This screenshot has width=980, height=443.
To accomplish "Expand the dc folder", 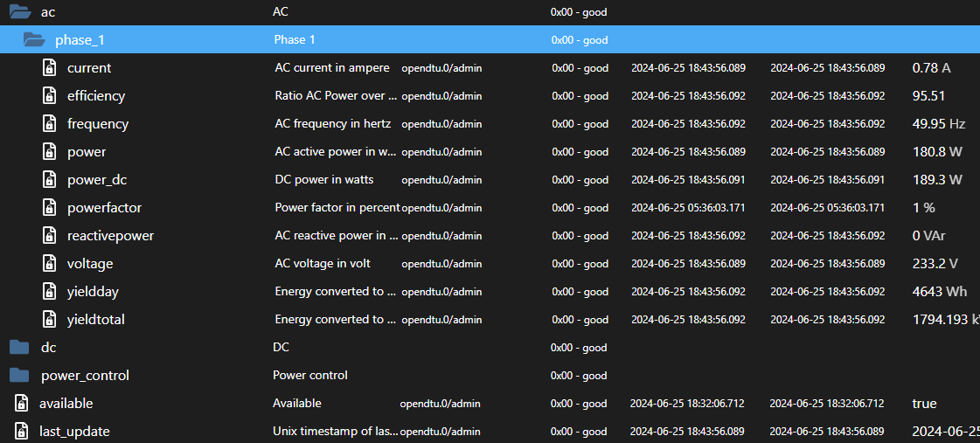I will (x=19, y=348).
